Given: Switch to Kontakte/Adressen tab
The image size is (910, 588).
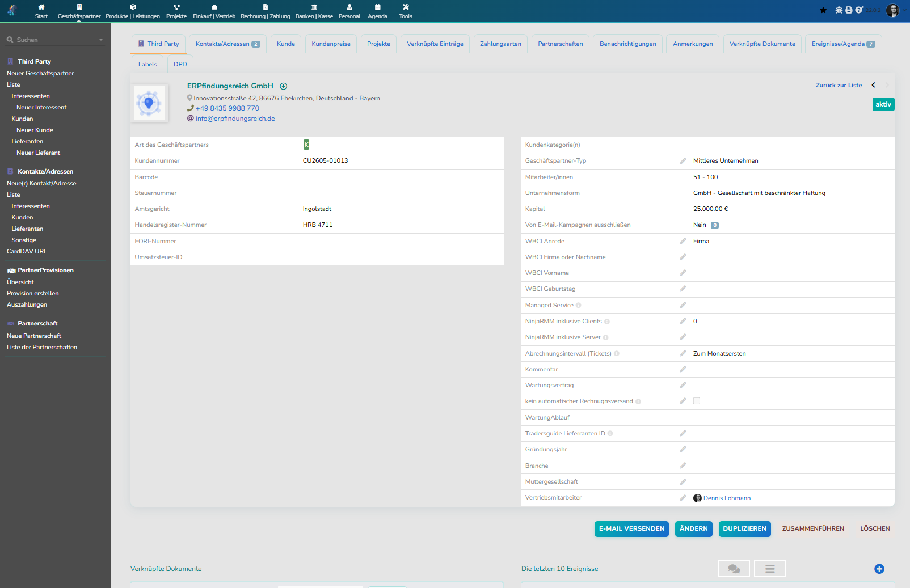Looking at the screenshot, I should click(227, 44).
